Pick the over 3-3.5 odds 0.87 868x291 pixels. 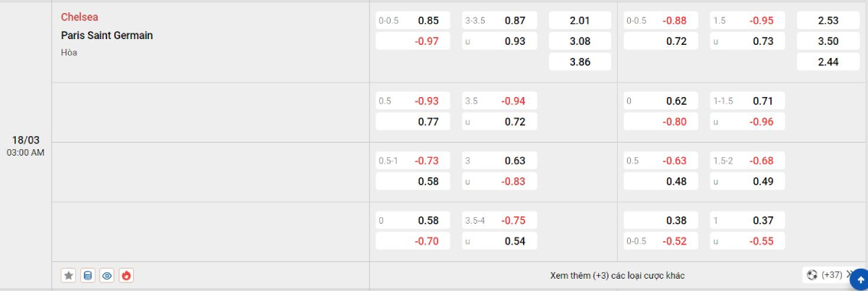(x=500, y=20)
